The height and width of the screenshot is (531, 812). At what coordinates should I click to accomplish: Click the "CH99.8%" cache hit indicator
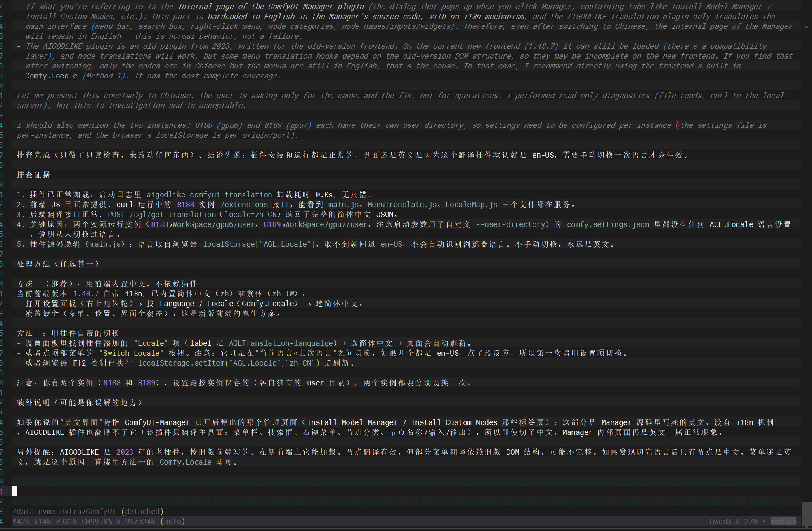(97, 522)
